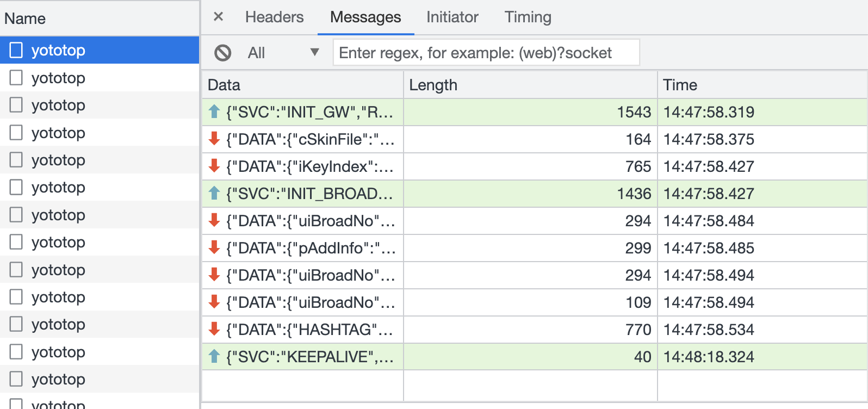868x409 pixels.
Task: Click the clear messages icon
Action: click(x=222, y=53)
